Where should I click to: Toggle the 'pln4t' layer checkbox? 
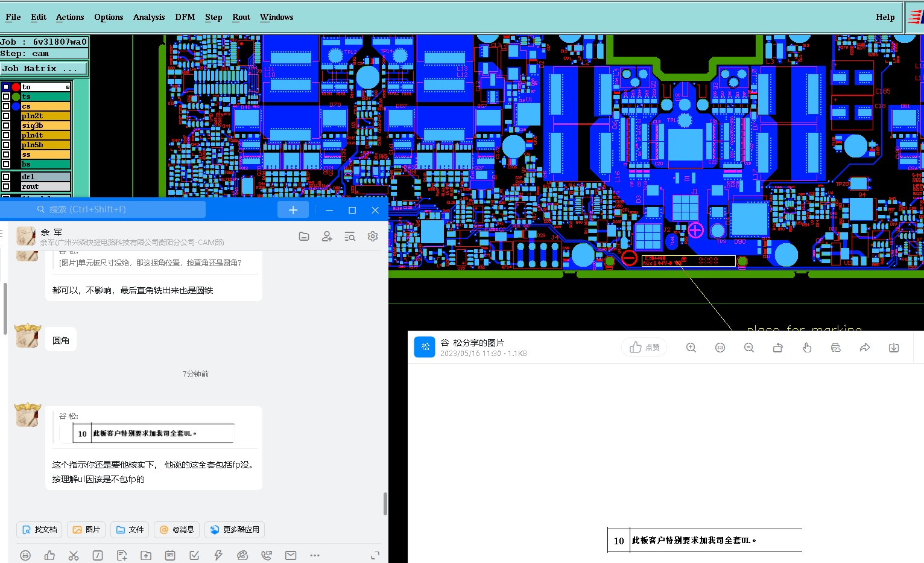[6, 135]
